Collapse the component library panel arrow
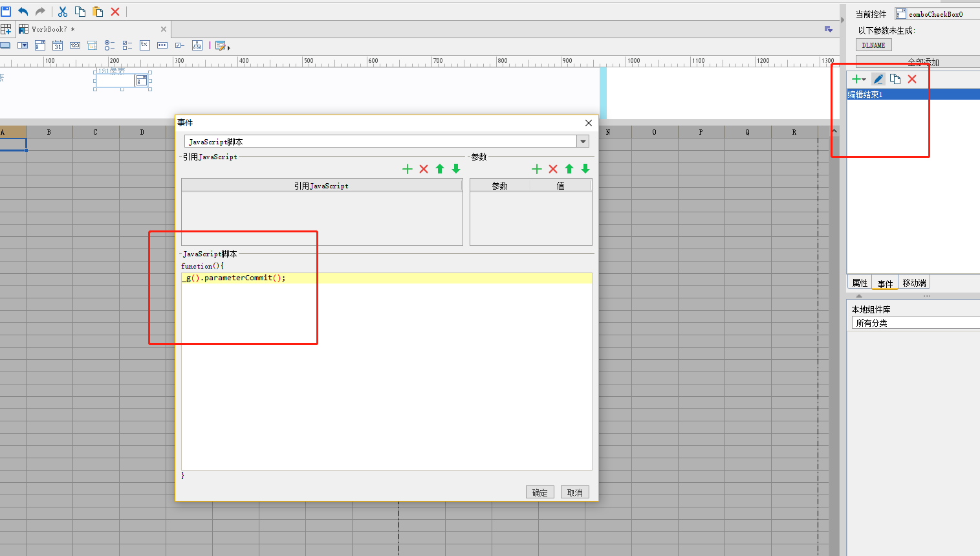Image resolution: width=980 pixels, height=556 pixels. tap(859, 296)
